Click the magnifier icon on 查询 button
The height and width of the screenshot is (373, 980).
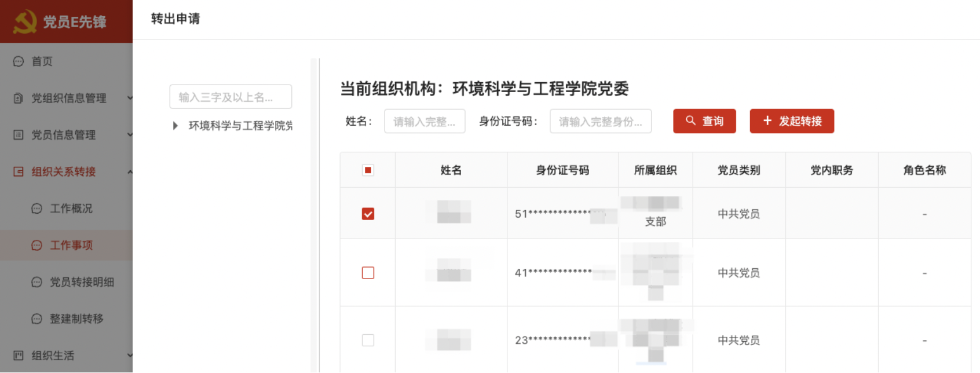coord(690,120)
